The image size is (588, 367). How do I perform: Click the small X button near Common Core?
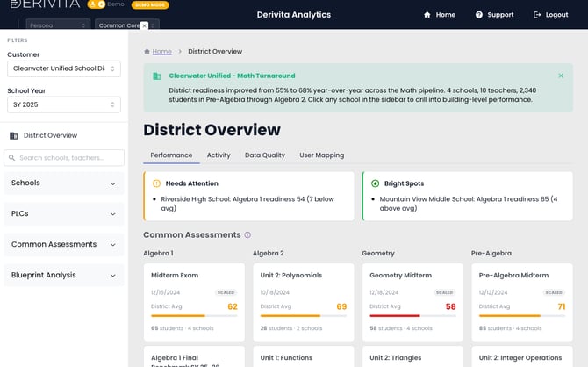[x=144, y=25]
